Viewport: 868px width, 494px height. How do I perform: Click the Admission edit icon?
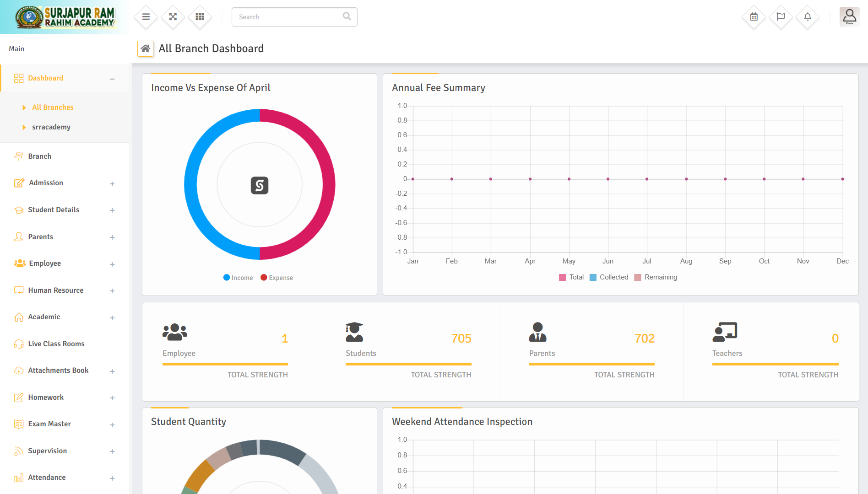[19, 183]
